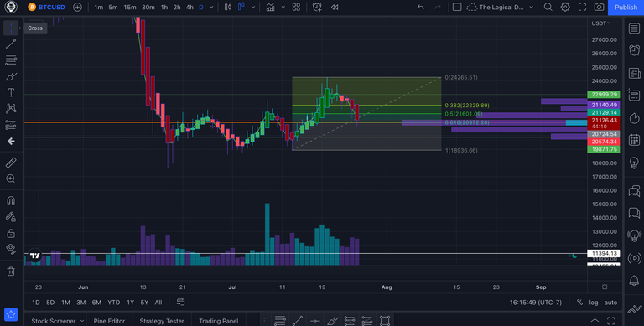Open the Calendar panel
Screen dimensions: 644x326
(x=634, y=140)
